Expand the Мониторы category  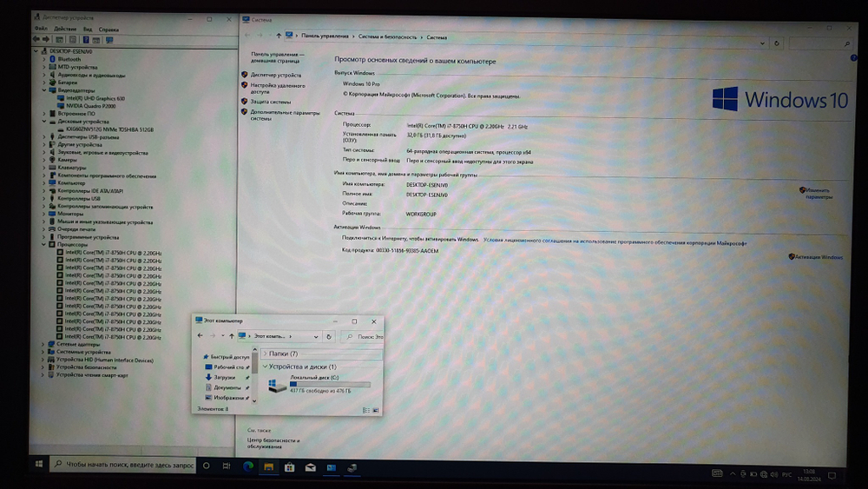click(x=44, y=213)
